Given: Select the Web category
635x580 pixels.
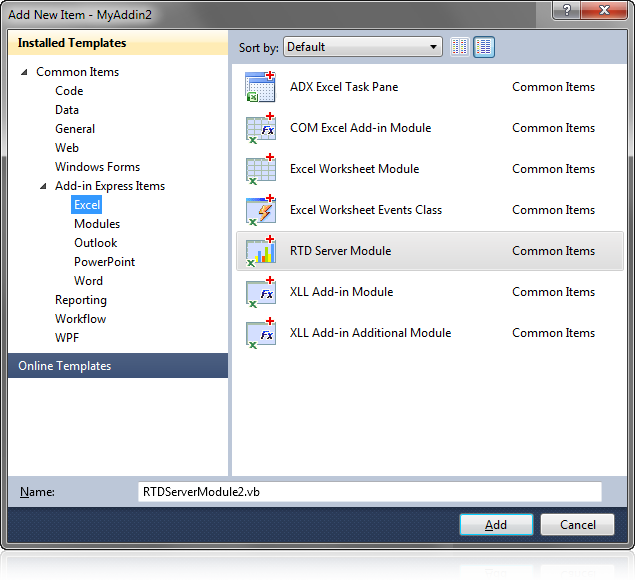Looking at the screenshot, I should click(x=67, y=148).
